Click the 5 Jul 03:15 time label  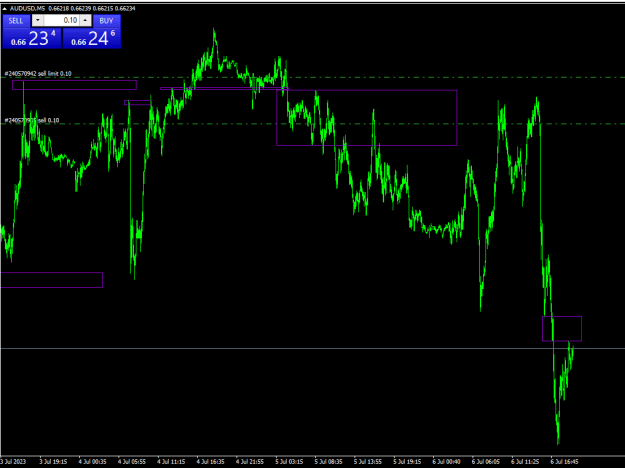click(289, 462)
